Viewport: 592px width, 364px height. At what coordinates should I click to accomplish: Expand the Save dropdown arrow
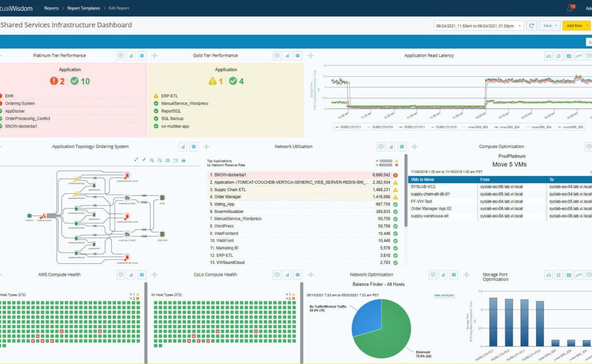[x=556, y=25]
